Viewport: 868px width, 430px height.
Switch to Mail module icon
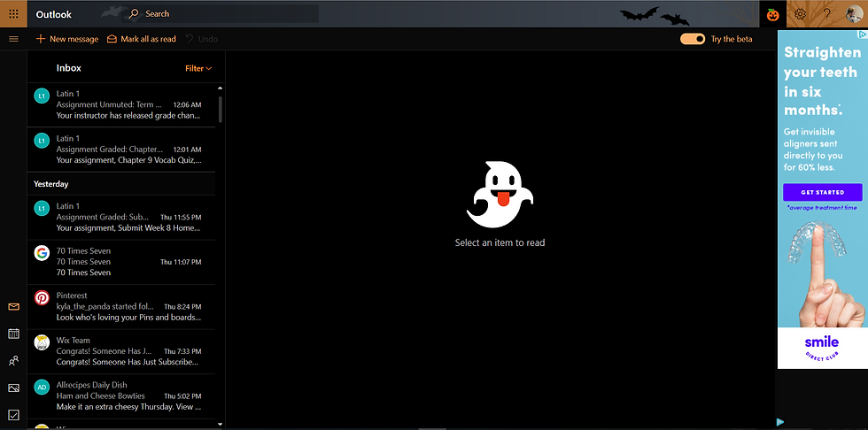pos(14,307)
